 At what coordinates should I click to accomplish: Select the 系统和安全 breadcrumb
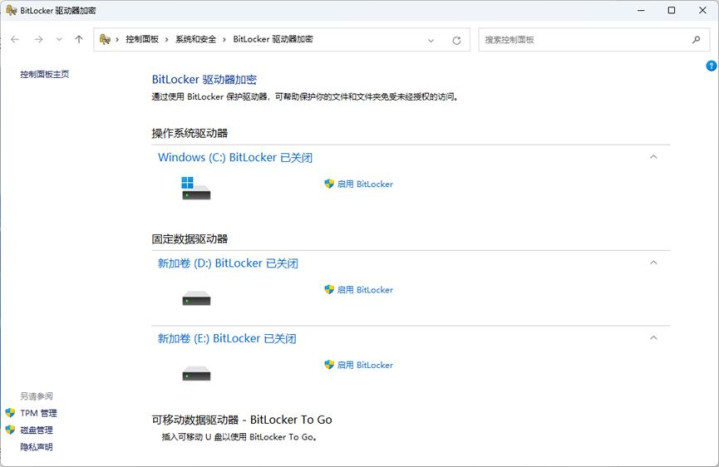coord(196,39)
